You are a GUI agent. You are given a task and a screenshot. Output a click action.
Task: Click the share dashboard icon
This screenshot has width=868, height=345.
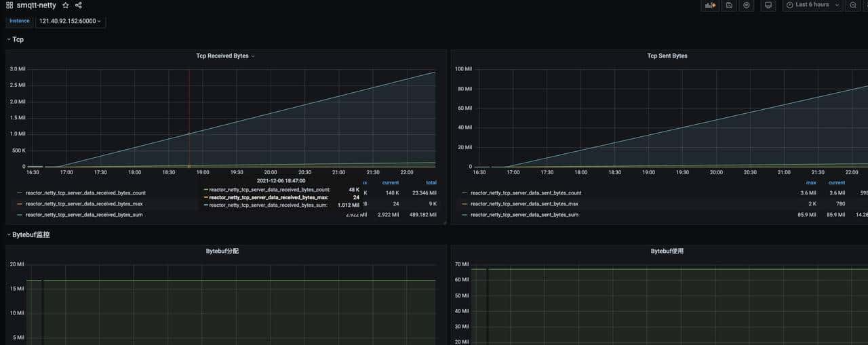pyautogui.click(x=79, y=5)
